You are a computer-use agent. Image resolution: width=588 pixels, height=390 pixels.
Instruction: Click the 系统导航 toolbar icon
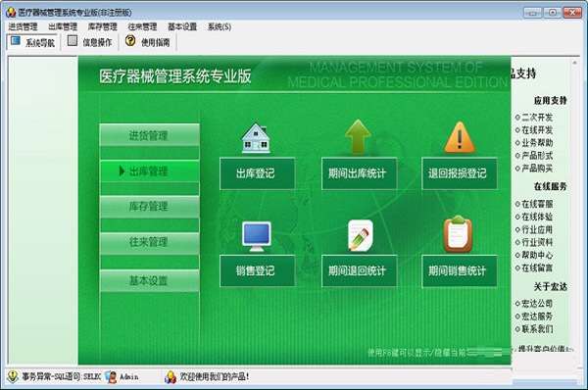16,41
